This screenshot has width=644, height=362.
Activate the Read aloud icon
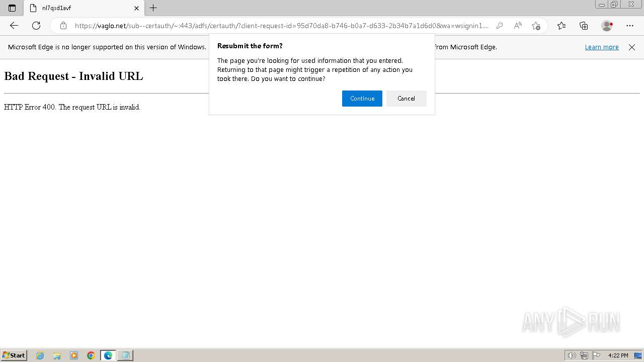(518, 26)
